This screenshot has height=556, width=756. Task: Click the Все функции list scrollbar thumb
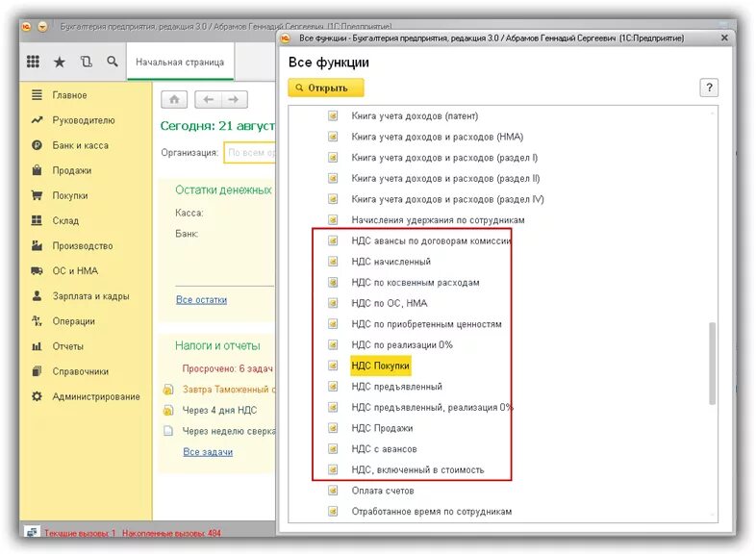click(x=712, y=363)
